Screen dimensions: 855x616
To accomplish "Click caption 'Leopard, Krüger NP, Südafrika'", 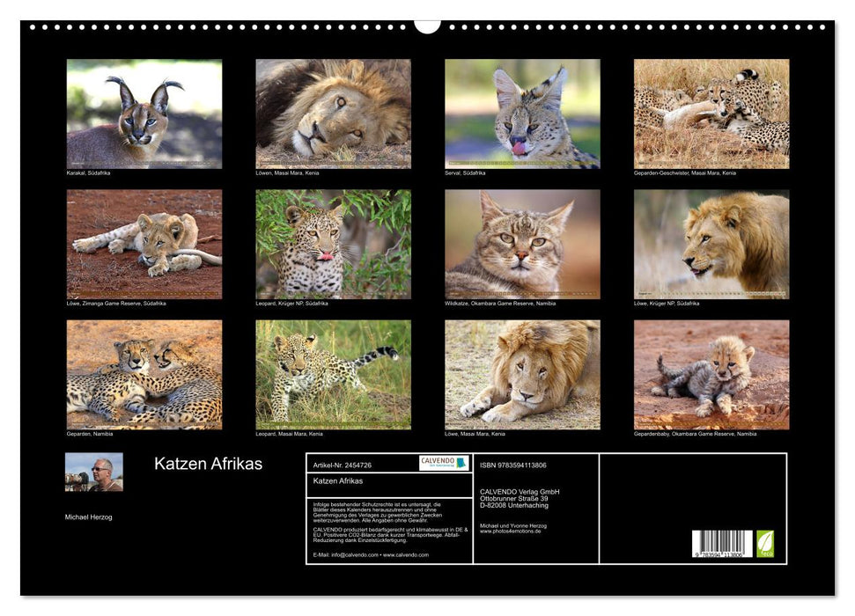I will [291, 303].
